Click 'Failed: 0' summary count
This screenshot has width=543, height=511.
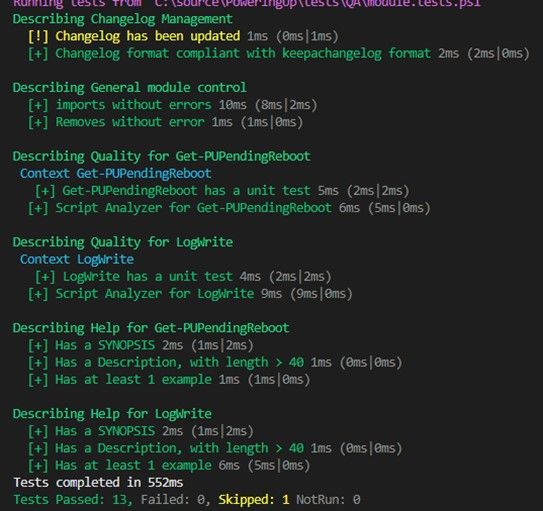point(176,500)
